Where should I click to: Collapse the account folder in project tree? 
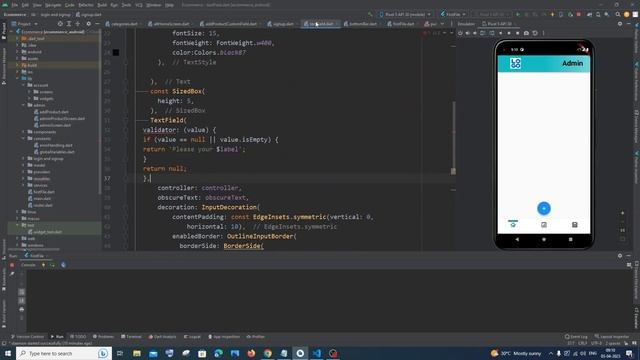(23, 85)
